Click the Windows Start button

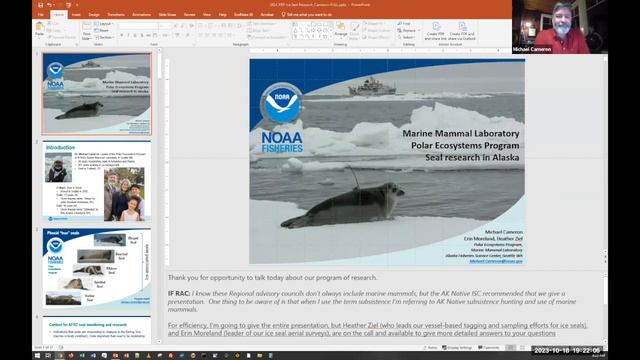coord(37,356)
